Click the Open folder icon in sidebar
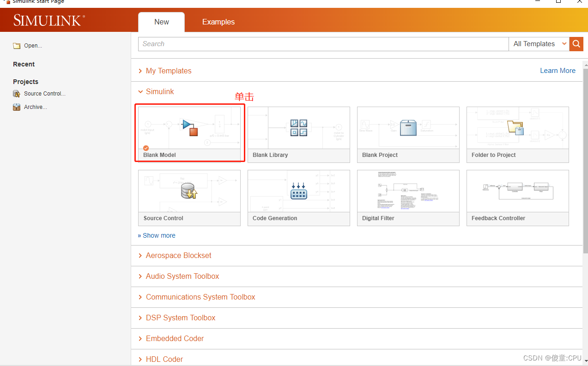588x366 pixels. pyautogui.click(x=17, y=46)
